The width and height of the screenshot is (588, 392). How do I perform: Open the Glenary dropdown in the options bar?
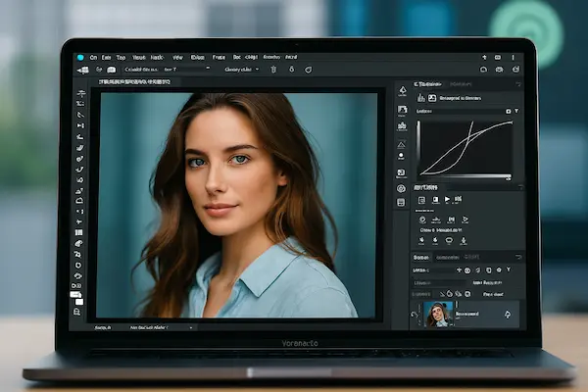coord(241,70)
